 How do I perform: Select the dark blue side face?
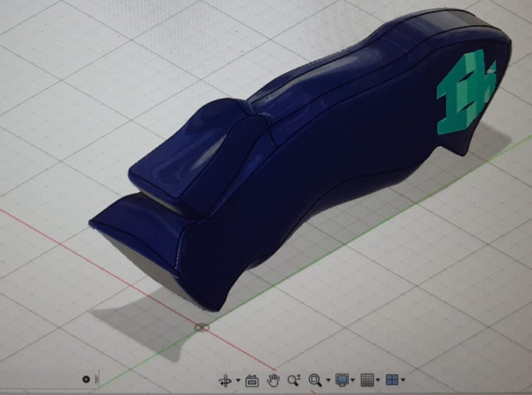[322, 171]
